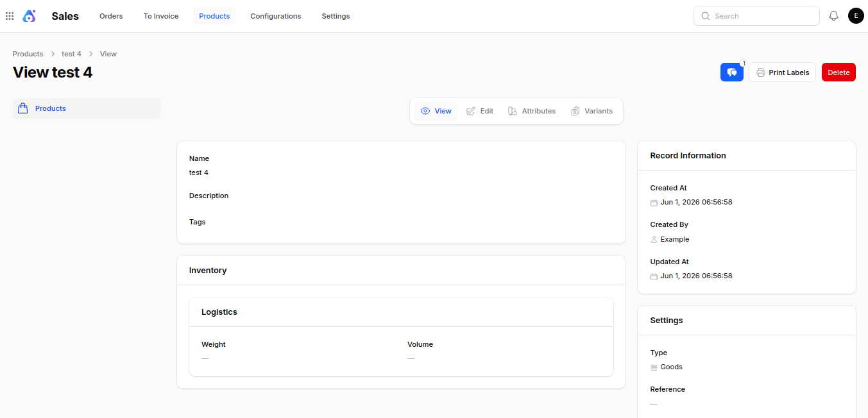Switch to the Edit tab
The height and width of the screenshot is (418, 868).
point(480,111)
